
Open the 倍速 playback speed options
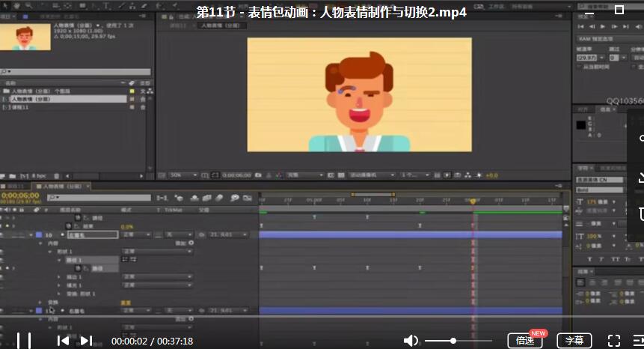[x=525, y=341]
